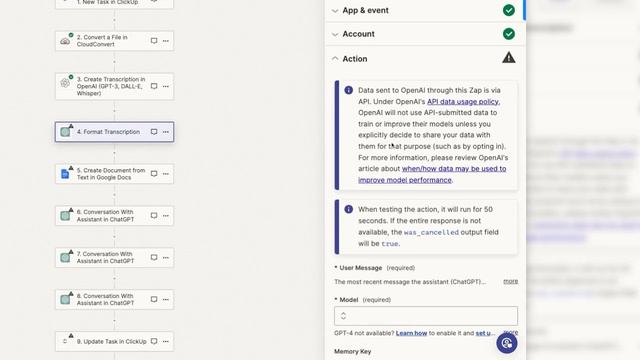
Task: Show more of the GPT-4 not available hint
Action: point(511,332)
